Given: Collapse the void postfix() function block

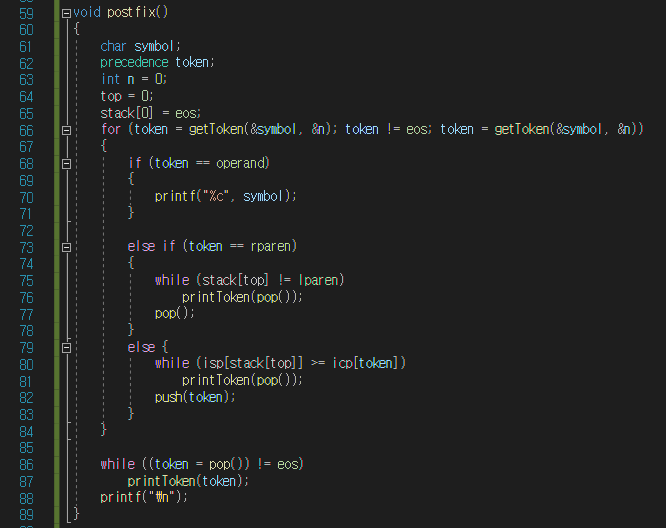Looking at the screenshot, I should tap(66, 14).
